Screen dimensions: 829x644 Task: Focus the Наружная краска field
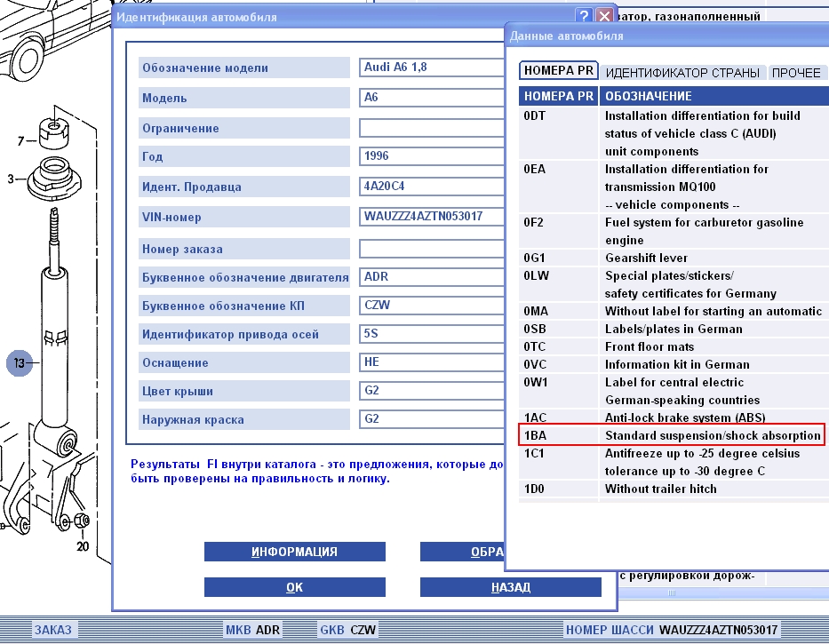coord(432,419)
